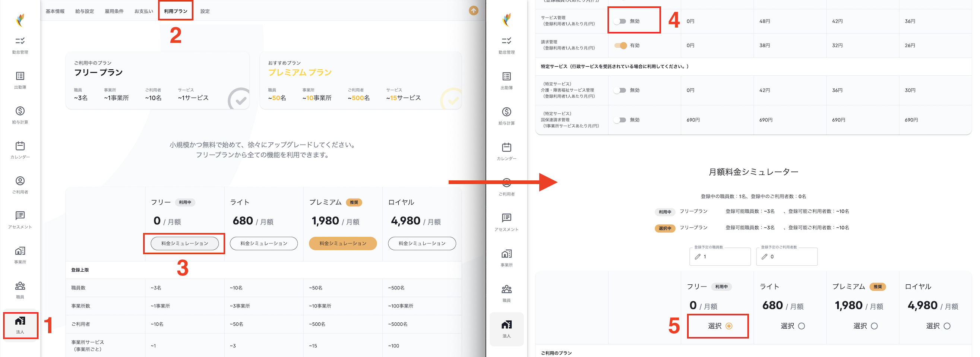Open 給与計算 dollar icon in the left sidebar

click(x=20, y=114)
